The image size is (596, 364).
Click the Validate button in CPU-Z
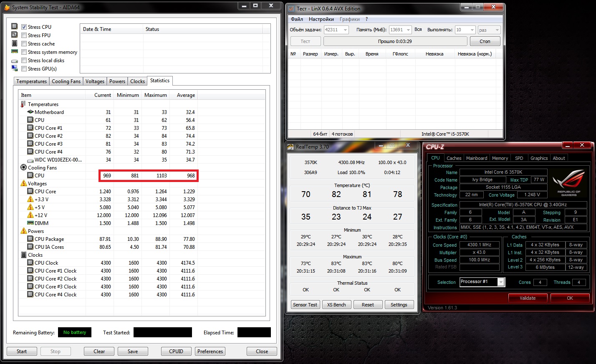(528, 298)
